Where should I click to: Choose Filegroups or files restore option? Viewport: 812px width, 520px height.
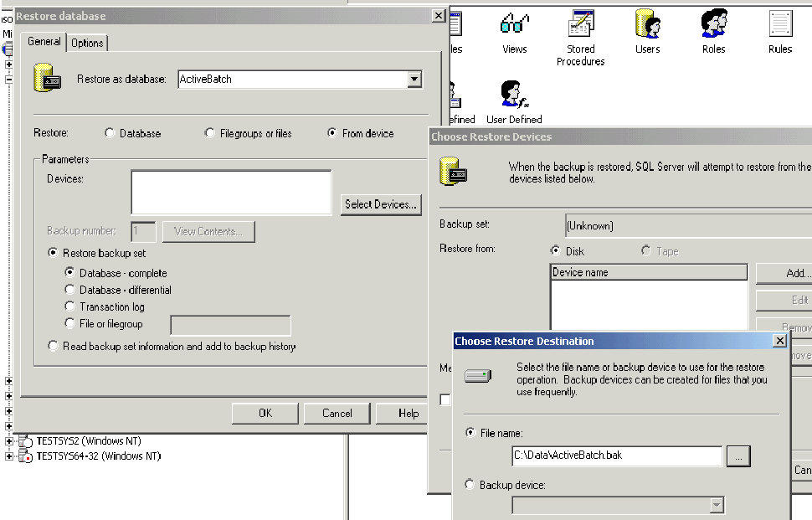pyautogui.click(x=210, y=133)
